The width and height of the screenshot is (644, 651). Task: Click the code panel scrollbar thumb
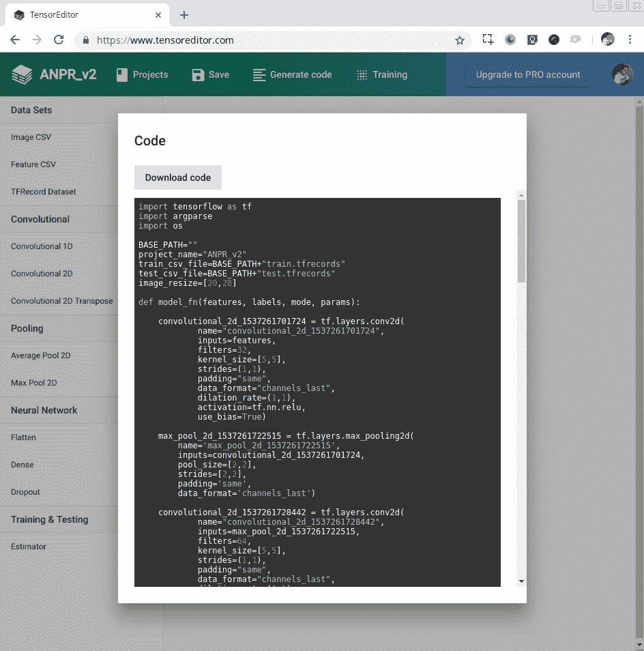(522, 241)
